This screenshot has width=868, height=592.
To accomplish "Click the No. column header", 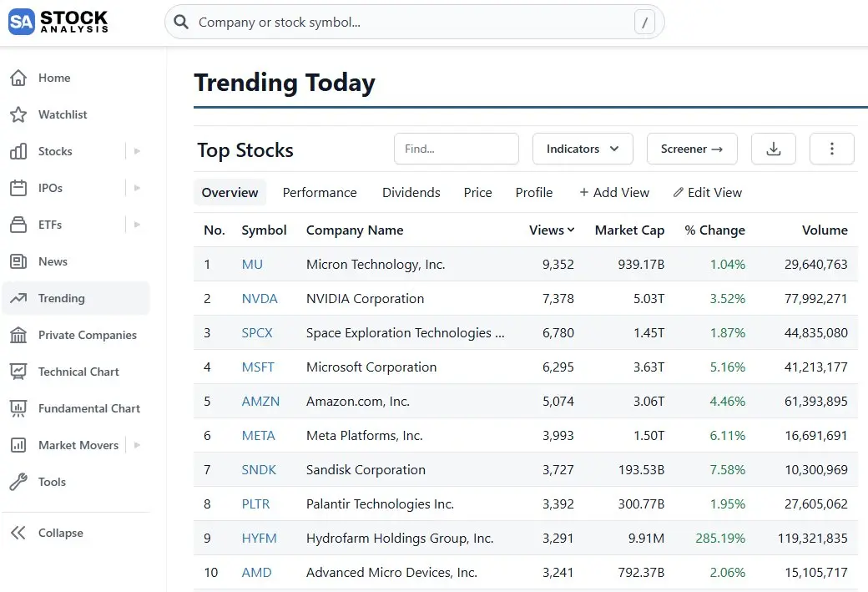I will pos(214,230).
